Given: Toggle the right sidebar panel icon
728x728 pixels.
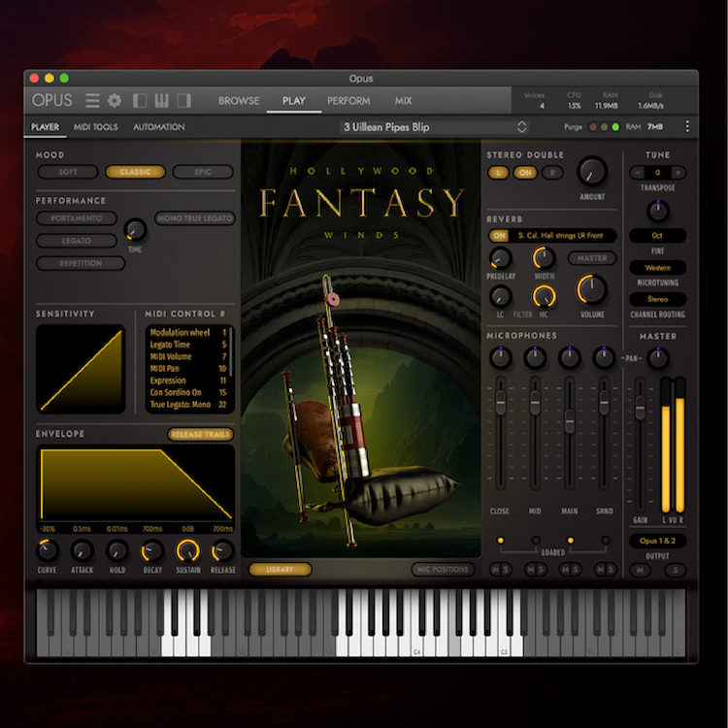Looking at the screenshot, I should 184,100.
